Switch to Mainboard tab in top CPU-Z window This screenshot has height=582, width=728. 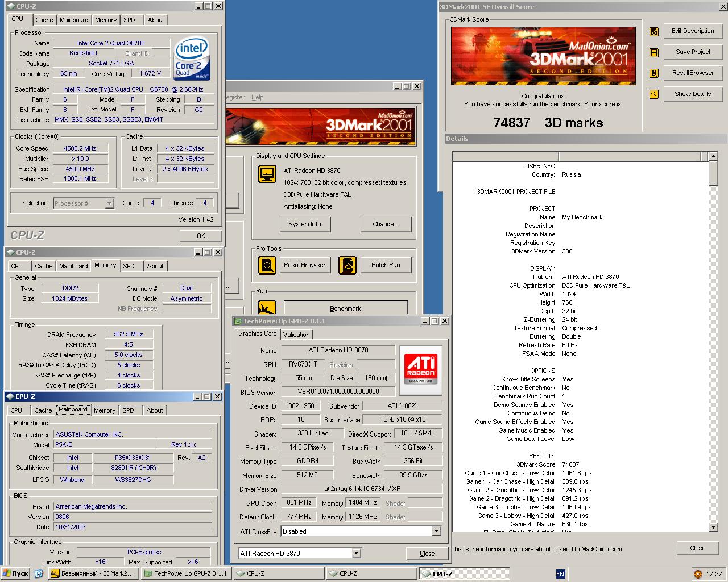(x=74, y=20)
